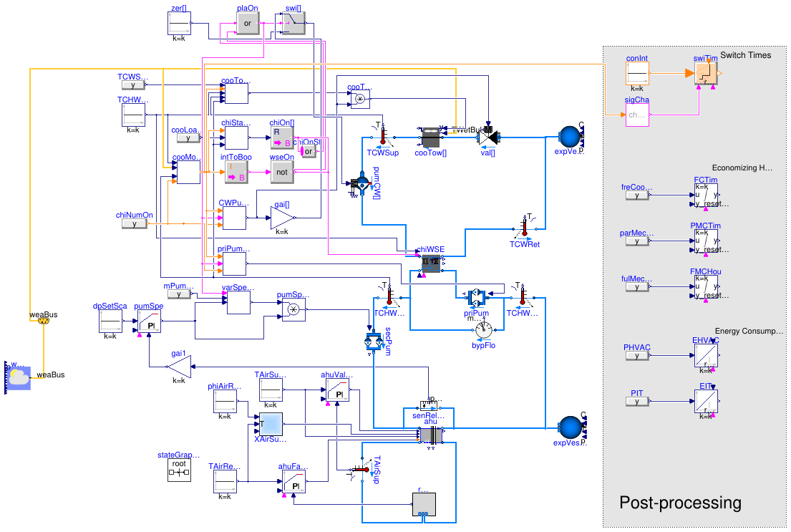Select the TAirSup air temperature sensor
Viewport: 791px width, 532px height.
click(x=362, y=470)
